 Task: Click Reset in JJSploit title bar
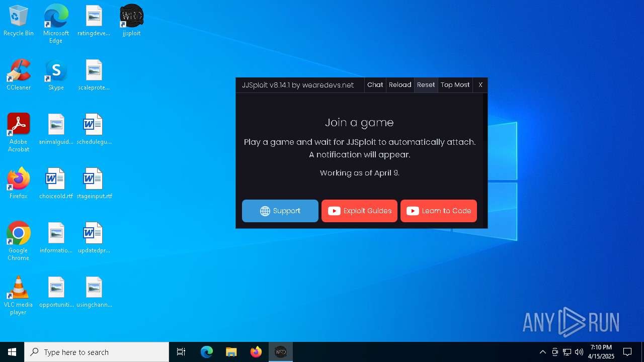click(426, 85)
